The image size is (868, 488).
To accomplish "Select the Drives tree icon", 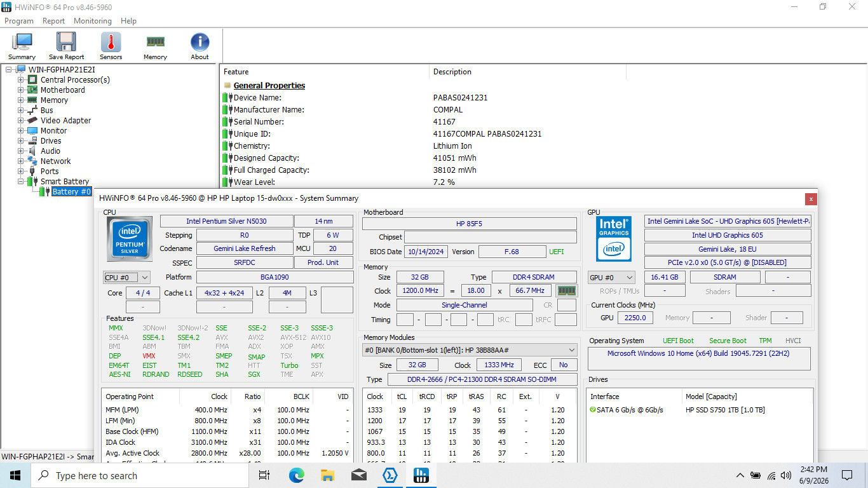I will [x=32, y=140].
